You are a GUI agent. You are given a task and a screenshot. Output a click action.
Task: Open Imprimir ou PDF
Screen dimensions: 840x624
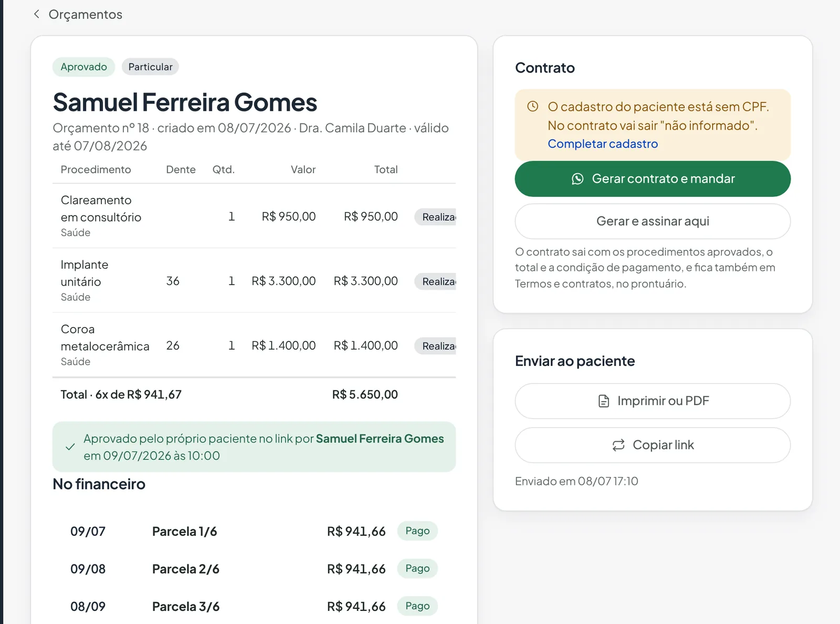tap(653, 401)
